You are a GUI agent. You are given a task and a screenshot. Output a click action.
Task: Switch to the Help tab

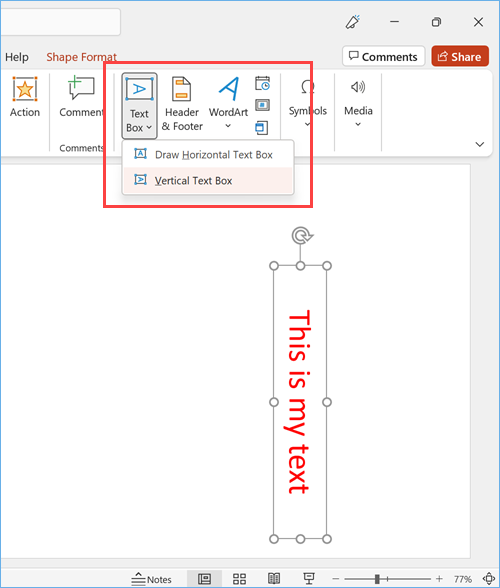(x=17, y=57)
